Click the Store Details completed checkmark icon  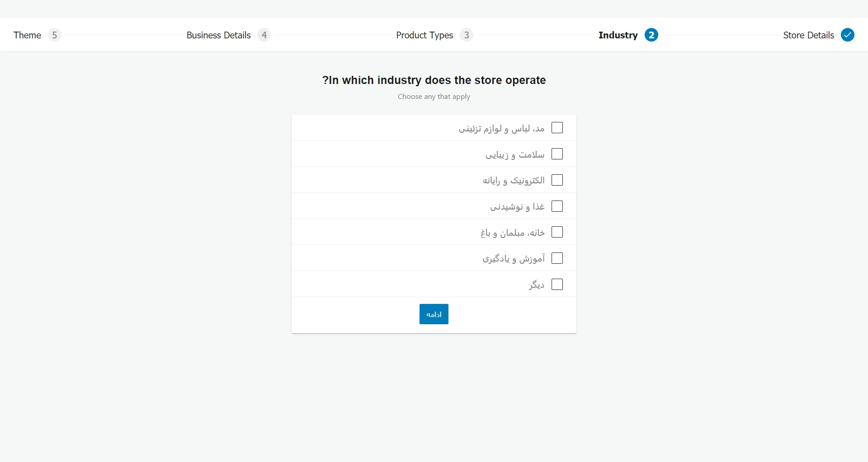[848, 35]
